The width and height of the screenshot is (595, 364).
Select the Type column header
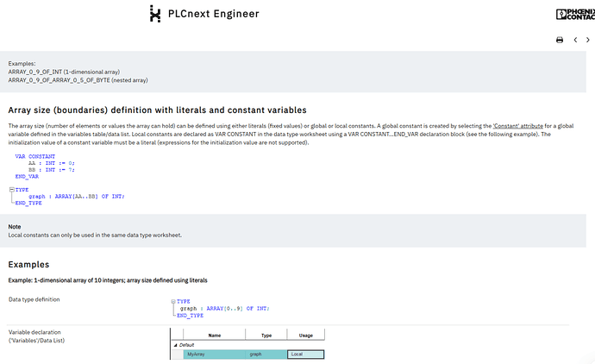coord(266,336)
